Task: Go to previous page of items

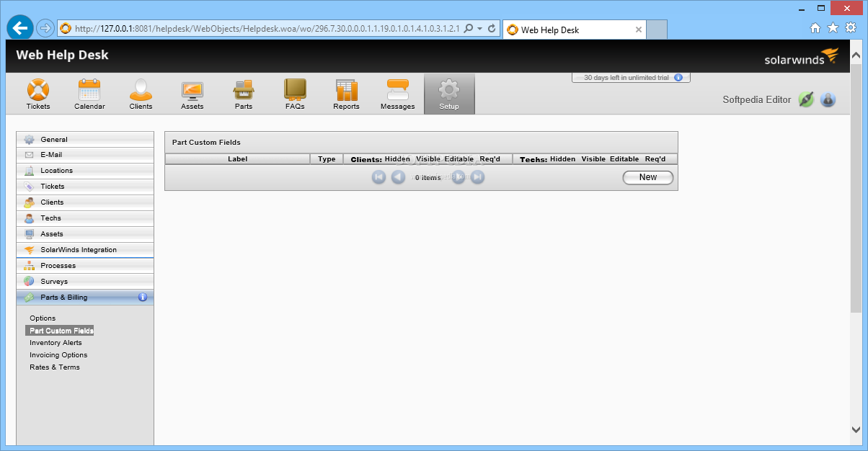Action: [x=399, y=177]
